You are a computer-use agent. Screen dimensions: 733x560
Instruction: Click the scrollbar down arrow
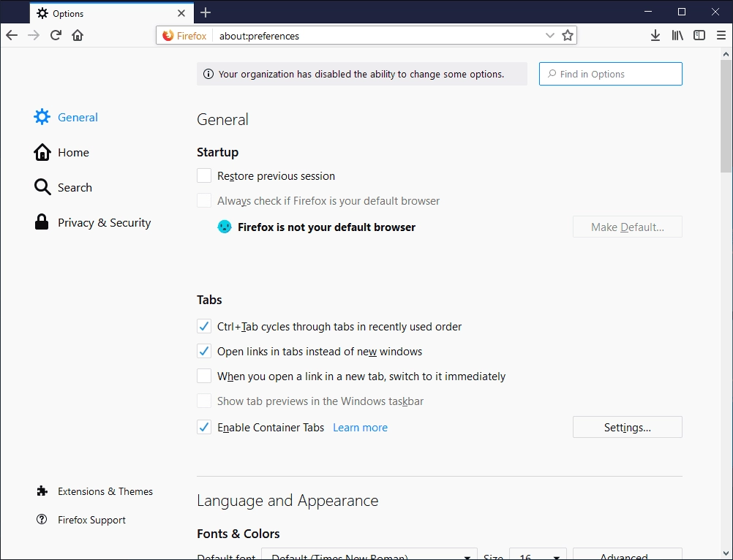click(726, 554)
